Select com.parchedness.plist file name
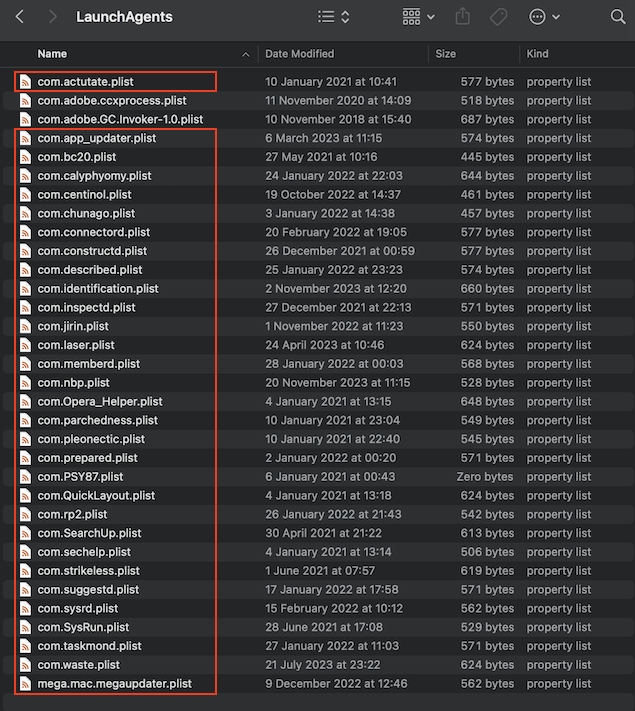The width and height of the screenshot is (635, 711). coord(98,420)
